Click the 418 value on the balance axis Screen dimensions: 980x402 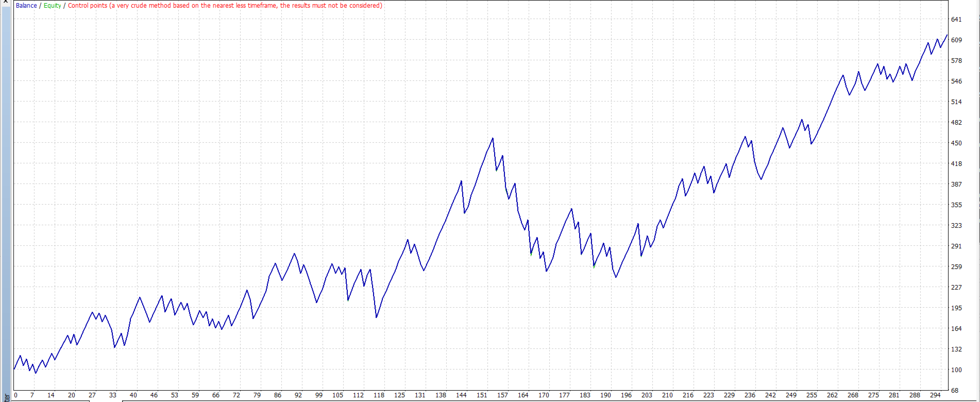956,164
